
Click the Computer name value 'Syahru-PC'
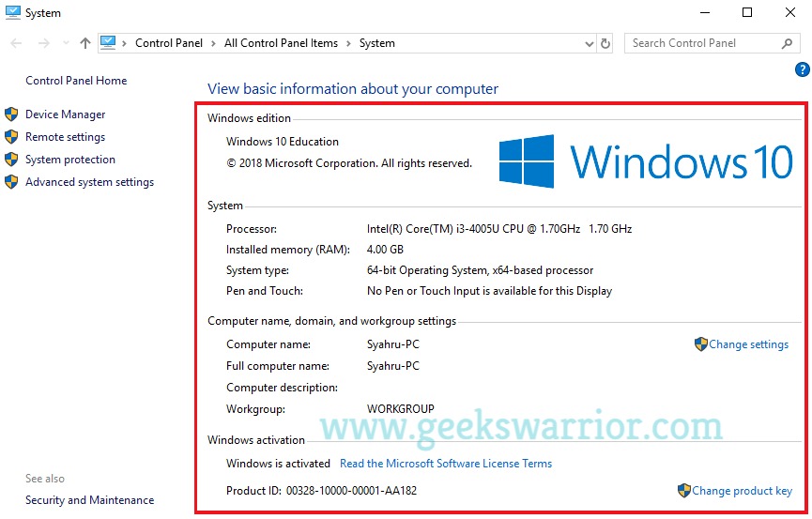pyautogui.click(x=393, y=344)
